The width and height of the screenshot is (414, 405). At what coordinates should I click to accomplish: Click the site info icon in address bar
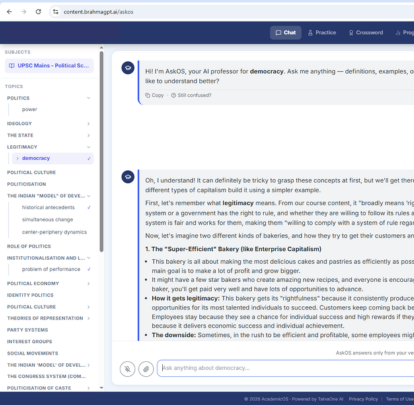pos(55,12)
